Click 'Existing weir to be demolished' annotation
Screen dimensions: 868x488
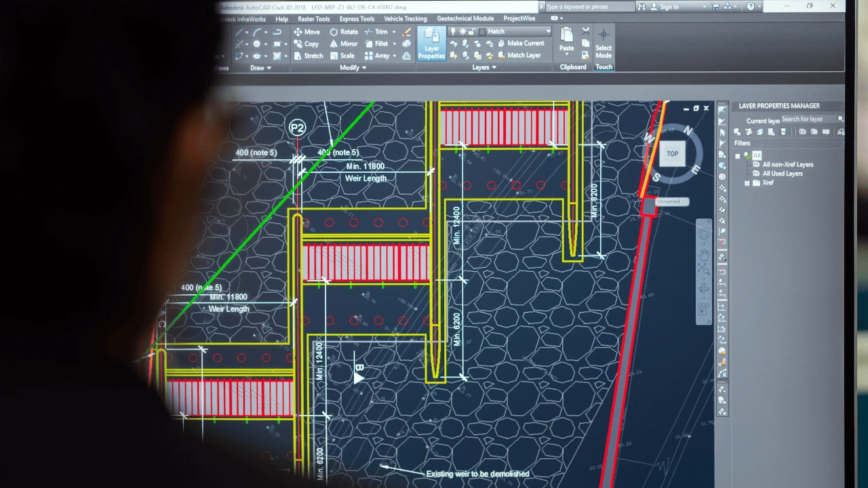coord(477,474)
